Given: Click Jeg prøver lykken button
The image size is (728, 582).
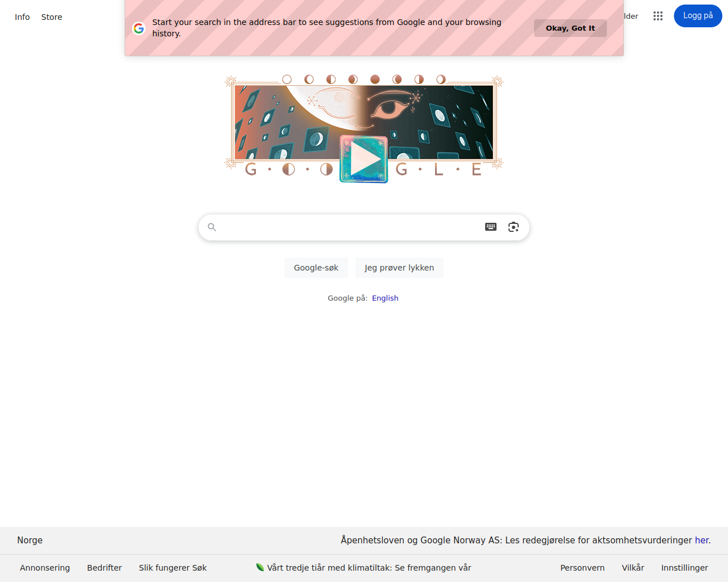Looking at the screenshot, I should pyautogui.click(x=399, y=268).
